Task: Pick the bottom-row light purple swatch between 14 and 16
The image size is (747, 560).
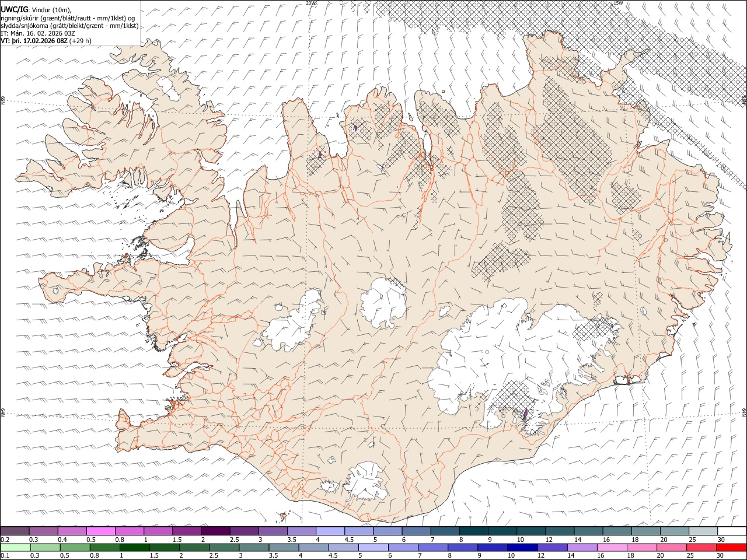Action: coord(581,547)
